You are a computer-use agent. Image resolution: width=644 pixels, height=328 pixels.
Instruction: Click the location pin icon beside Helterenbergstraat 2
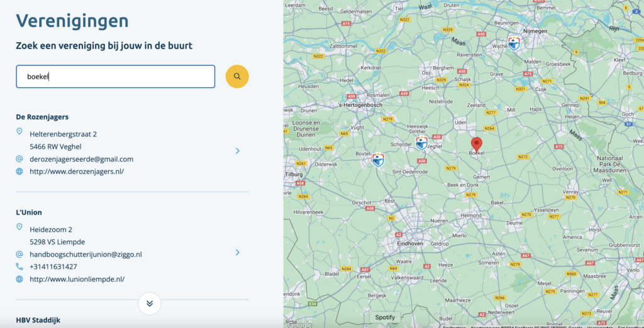click(x=19, y=132)
